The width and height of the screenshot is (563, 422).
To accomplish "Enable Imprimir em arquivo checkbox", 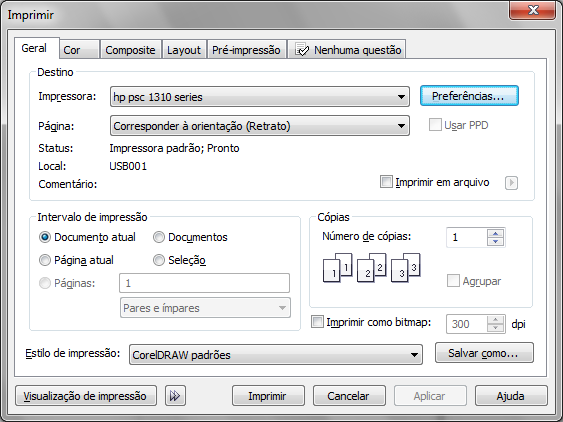I will pos(386,182).
